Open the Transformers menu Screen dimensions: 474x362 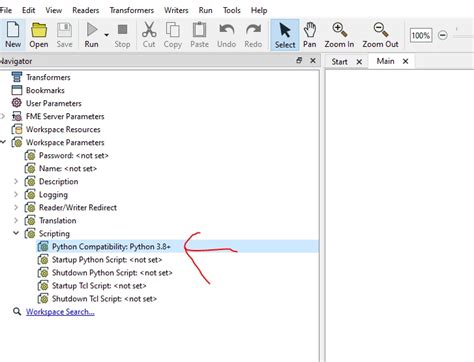[132, 10]
